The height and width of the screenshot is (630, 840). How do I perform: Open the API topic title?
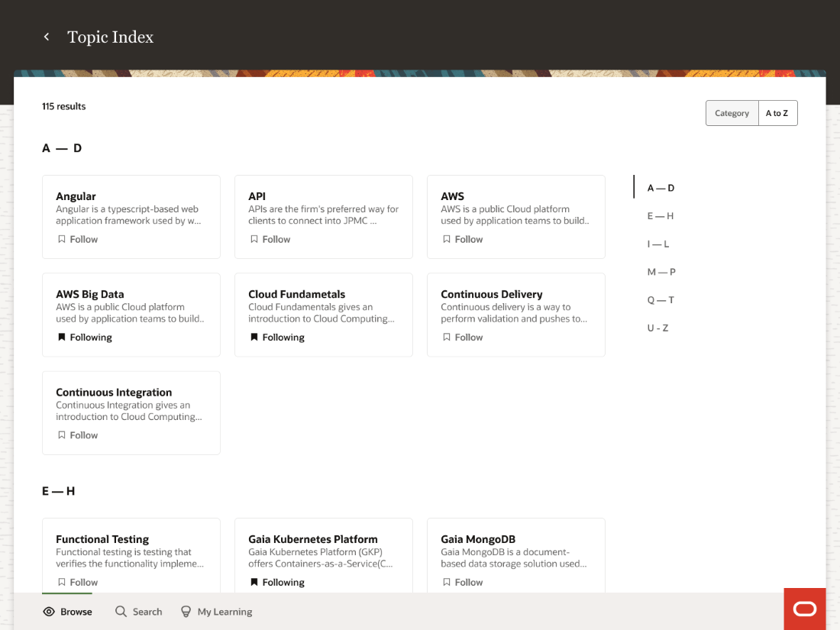(257, 196)
